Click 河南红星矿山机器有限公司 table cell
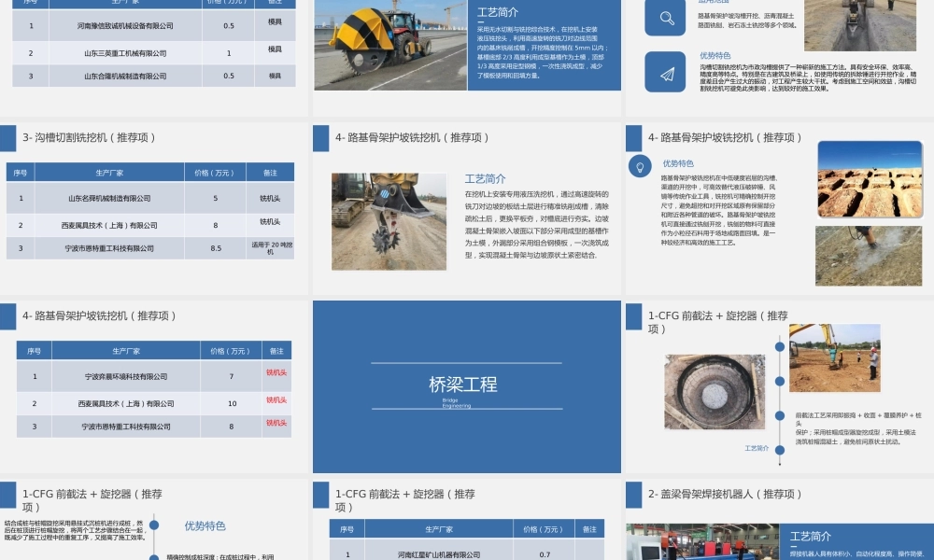 [x=439, y=554]
